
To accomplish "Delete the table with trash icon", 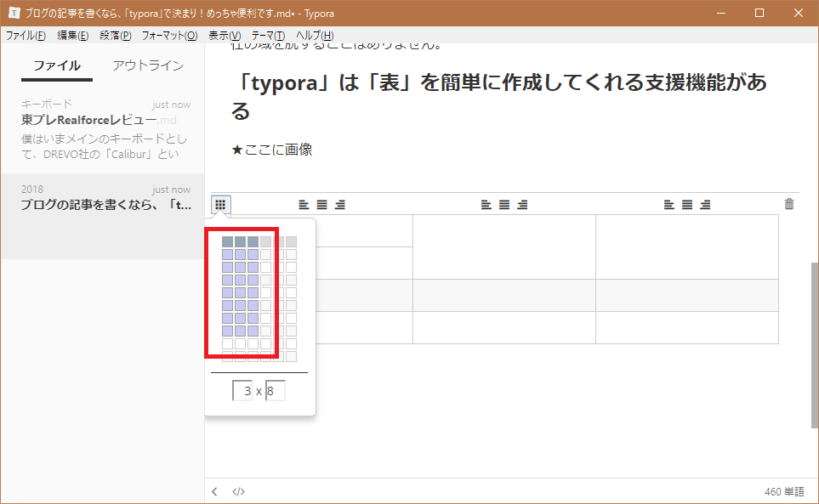I will [x=789, y=204].
